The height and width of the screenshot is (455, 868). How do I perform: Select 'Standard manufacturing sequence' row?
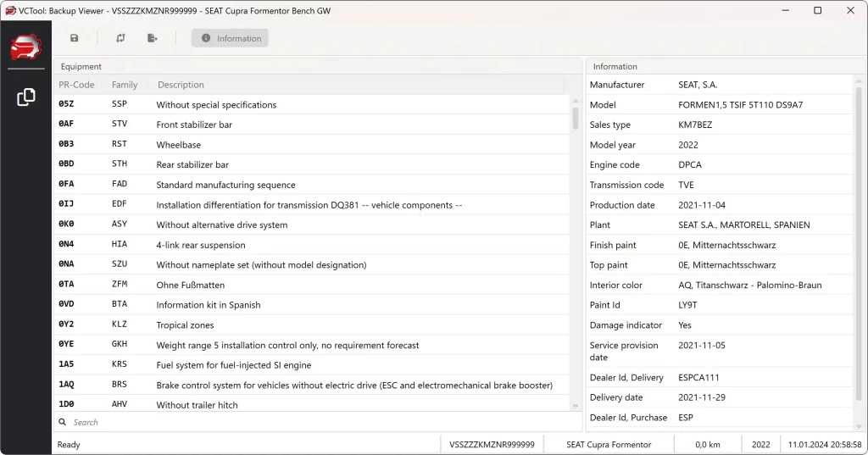(x=312, y=185)
